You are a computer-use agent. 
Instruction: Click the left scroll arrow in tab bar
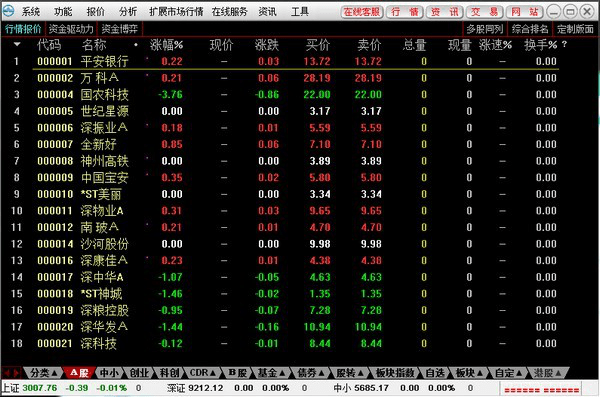click(x=7, y=372)
